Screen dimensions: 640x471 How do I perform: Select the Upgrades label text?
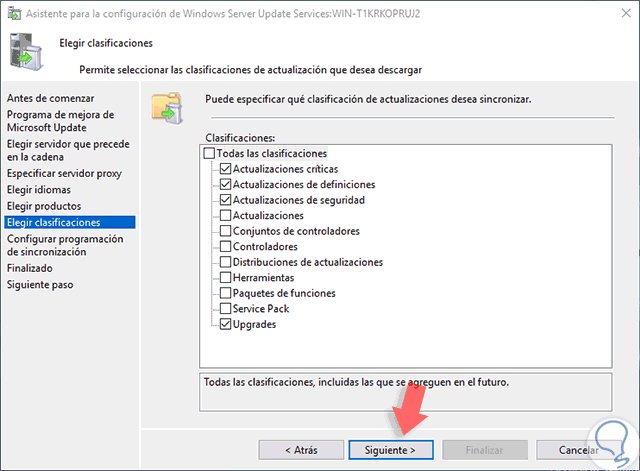[254, 324]
